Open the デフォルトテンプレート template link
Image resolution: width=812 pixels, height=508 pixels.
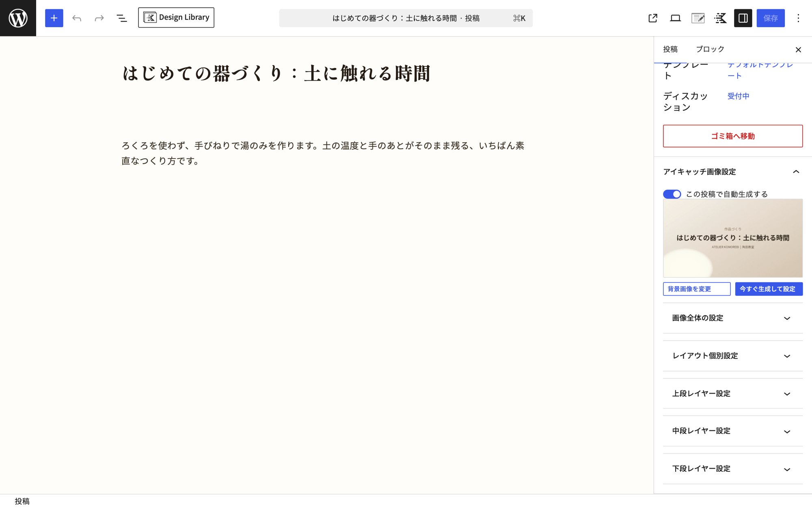[x=760, y=70]
